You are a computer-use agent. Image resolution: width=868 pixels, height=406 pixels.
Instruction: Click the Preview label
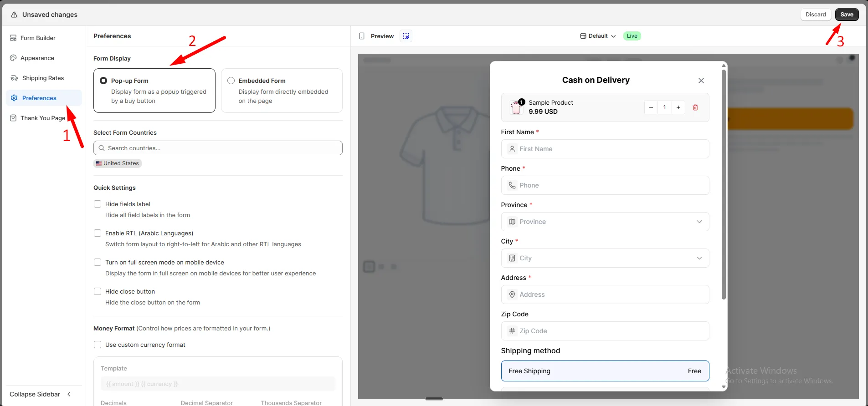(382, 36)
